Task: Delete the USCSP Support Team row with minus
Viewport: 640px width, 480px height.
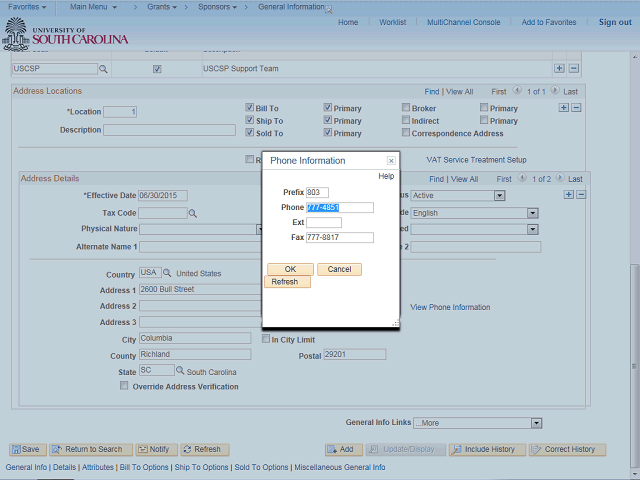Action: [x=573, y=68]
